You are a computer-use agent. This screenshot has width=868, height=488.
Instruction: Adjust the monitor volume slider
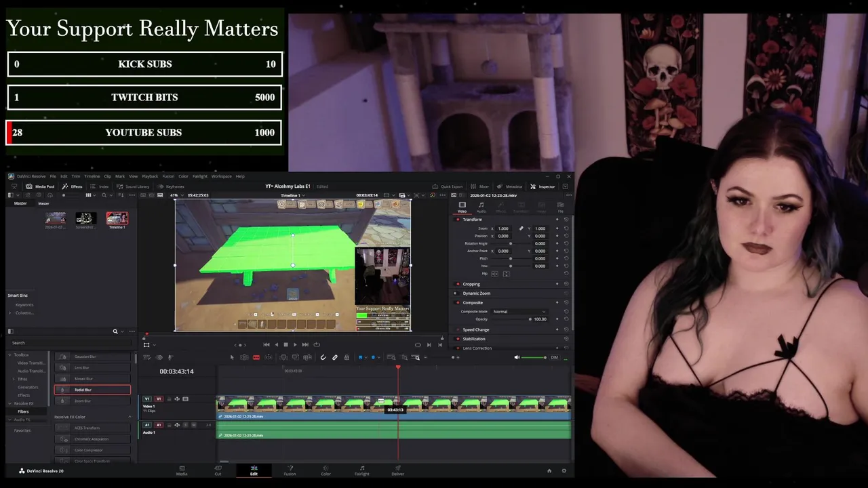534,357
